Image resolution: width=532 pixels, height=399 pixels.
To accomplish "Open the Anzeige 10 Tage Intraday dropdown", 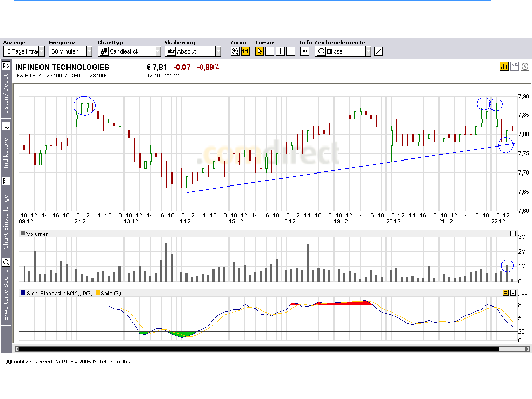I will [24, 51].
